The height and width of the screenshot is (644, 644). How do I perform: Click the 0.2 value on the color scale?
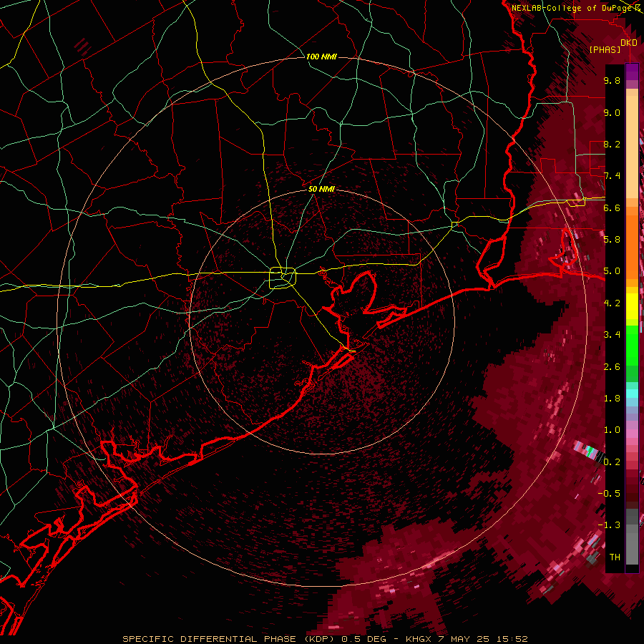[612, 462]
